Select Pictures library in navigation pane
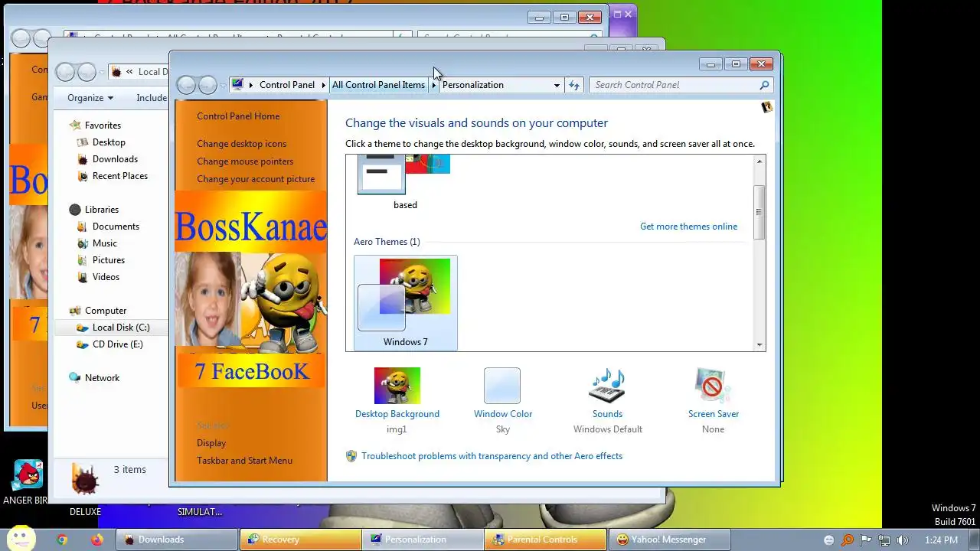Viewport: 980px width, 551px height. 109,260
